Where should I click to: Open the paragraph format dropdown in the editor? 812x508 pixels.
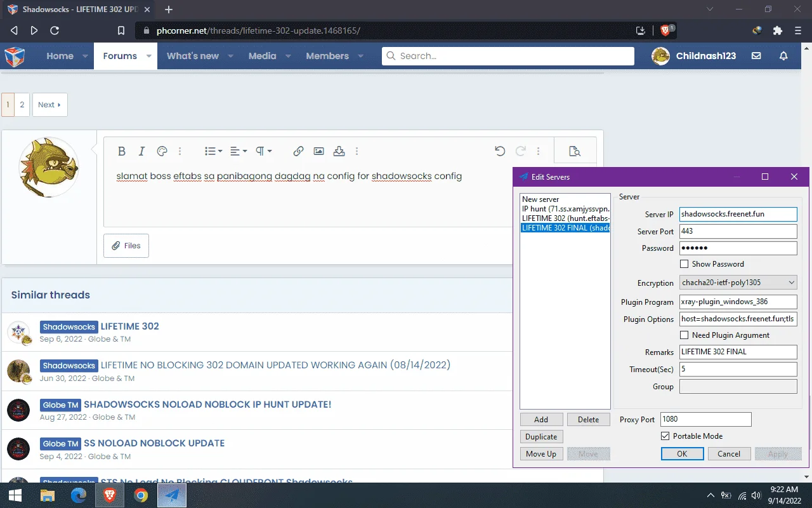tap(263, 151)
